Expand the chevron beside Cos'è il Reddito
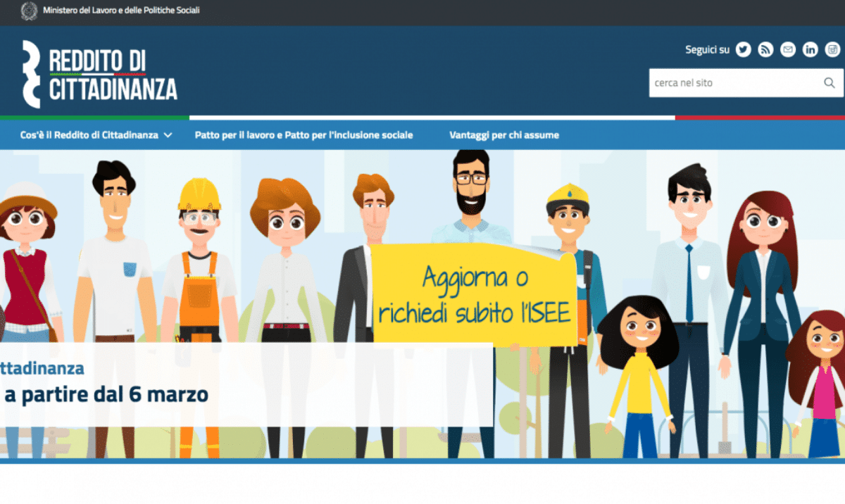The image size is (845, 504). point(168,135)
